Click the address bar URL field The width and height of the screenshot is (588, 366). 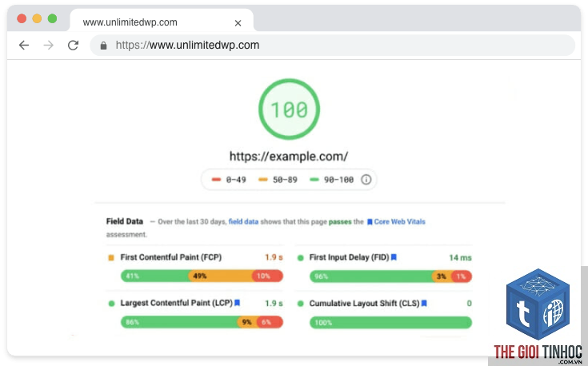[332, 46]
